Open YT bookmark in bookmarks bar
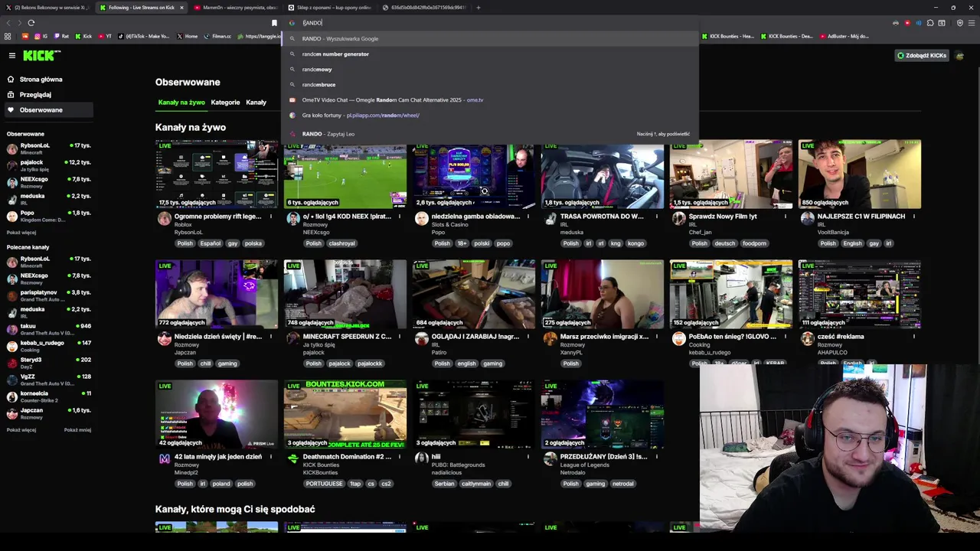 pos(105,36)
